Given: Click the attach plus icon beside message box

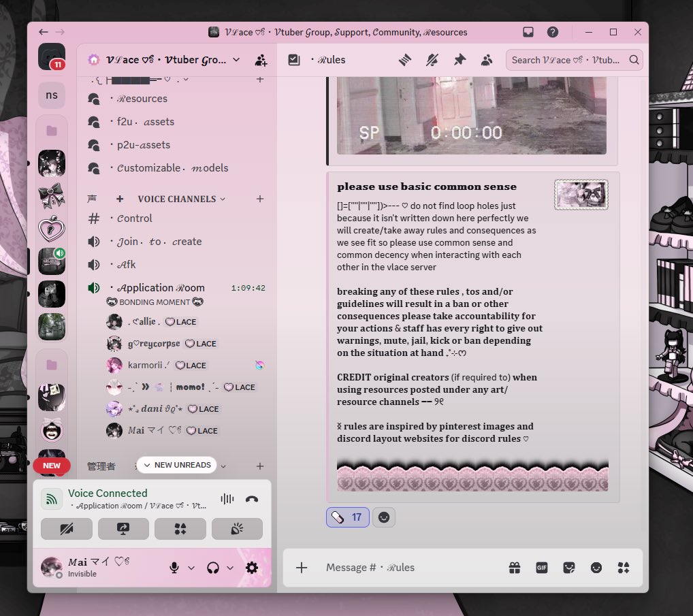Looking at the screenshot, I should (302, 568).
